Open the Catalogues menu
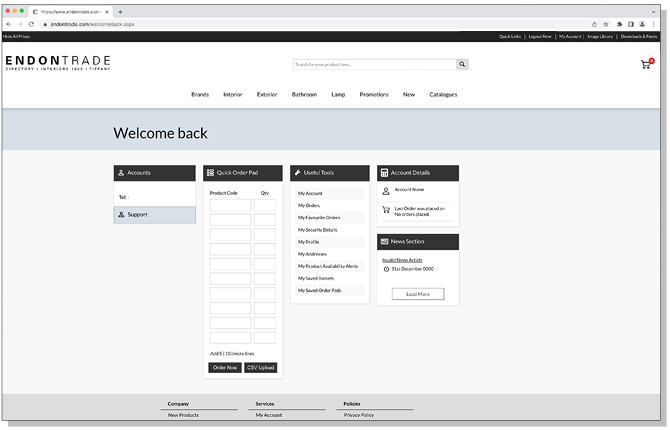 [x=443, y=94]
